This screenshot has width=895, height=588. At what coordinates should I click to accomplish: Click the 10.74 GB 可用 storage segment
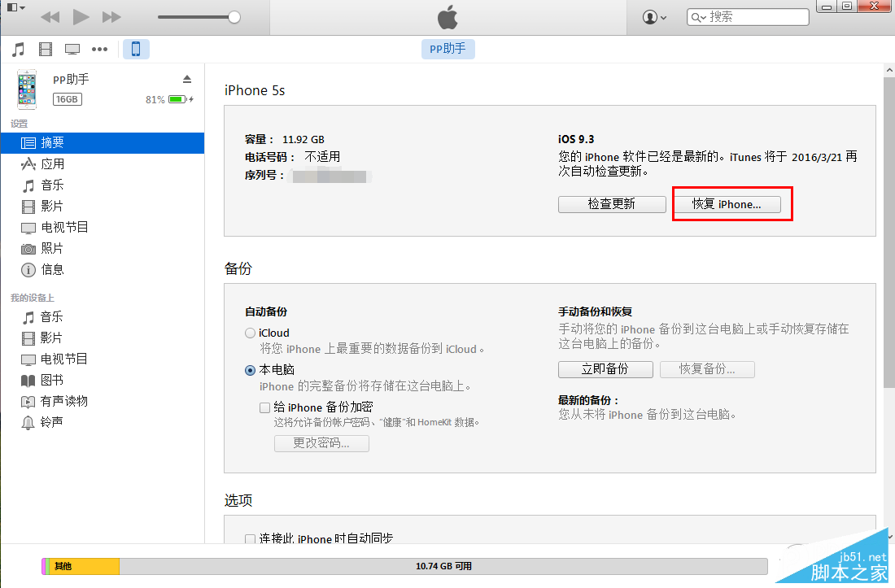click(443, 566)
